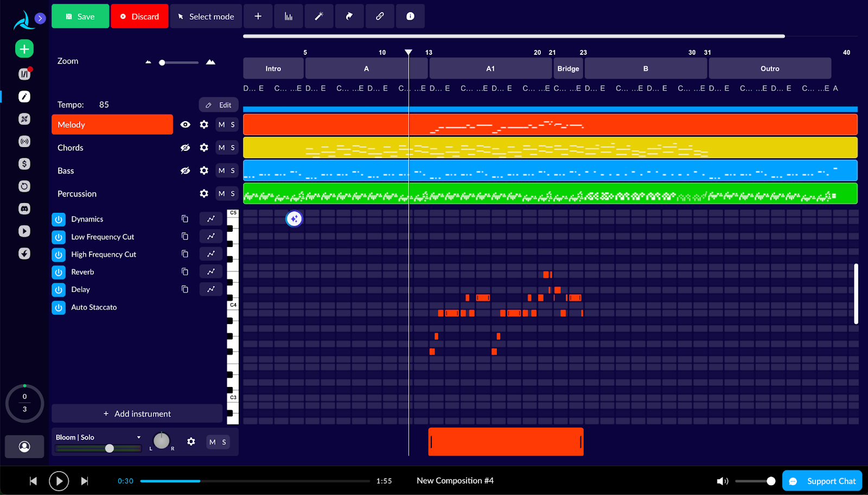
Task: Click the magic wand tool icon
Action: pos(319,16)
